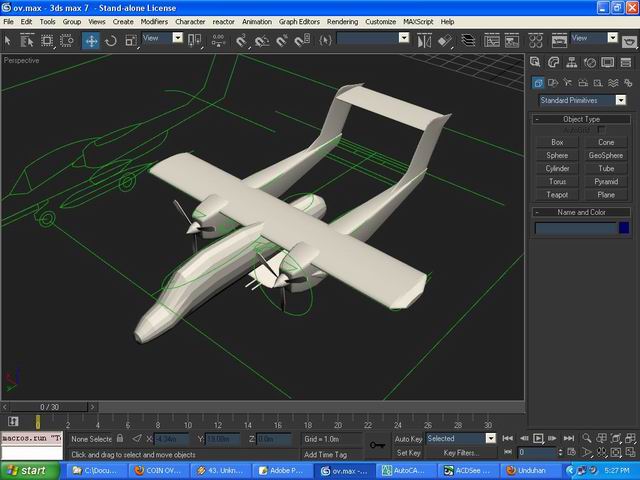Toggle Spinner Snap
The height and width of the screenshot is (480, 640).
(x=302, y=40)
